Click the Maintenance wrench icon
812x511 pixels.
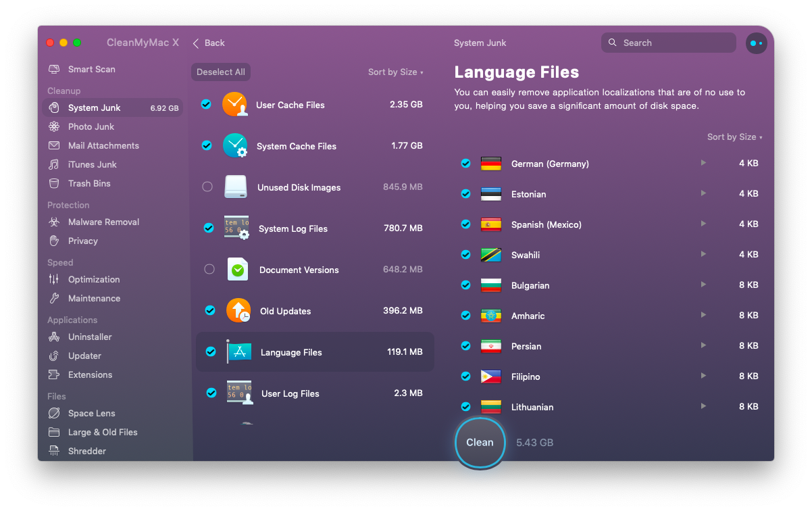[x=54, y=299]
